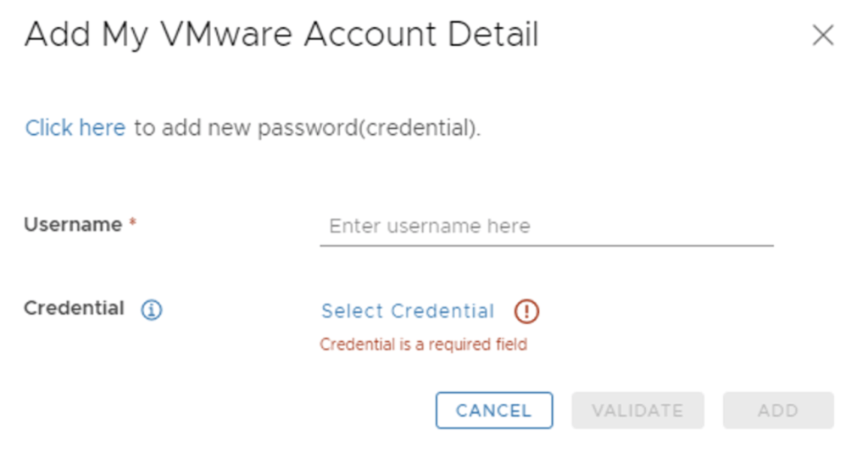Open the Select Credential link
Image resolution: width=868 pixels, height=465 pixels.
[x=407, y=311]
